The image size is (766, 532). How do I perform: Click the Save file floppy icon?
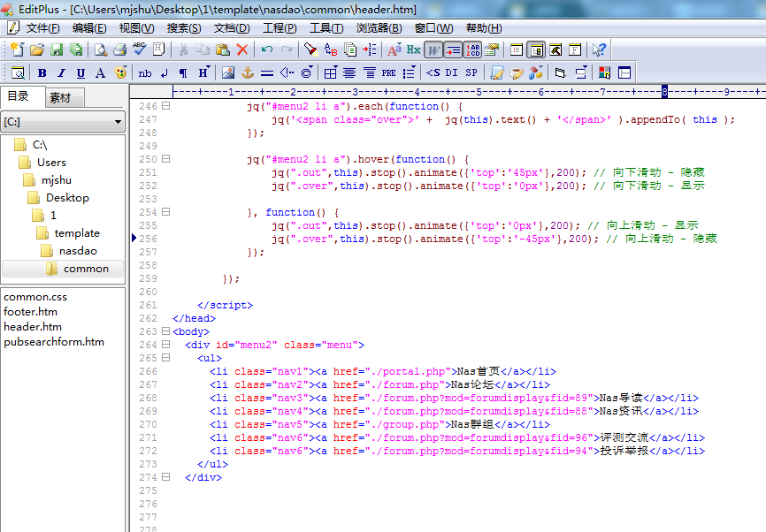pyautogui.click(x=57, y=49)
